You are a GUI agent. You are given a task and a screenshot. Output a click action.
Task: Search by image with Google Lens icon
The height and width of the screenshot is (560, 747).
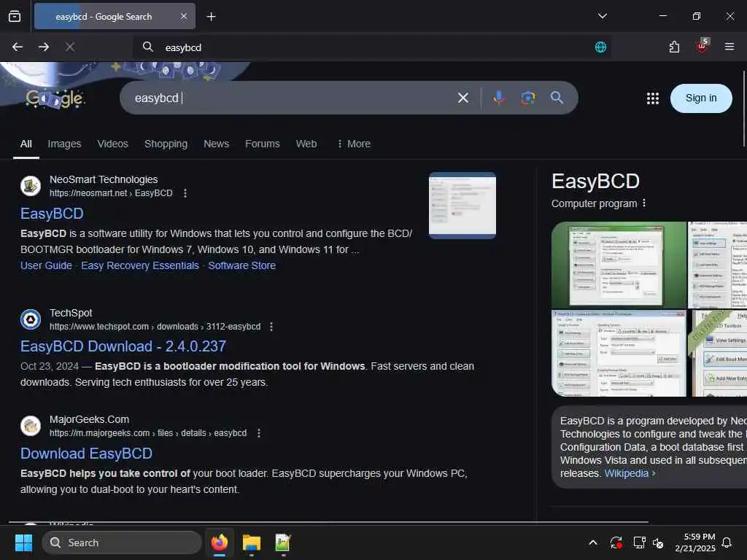click(x=528, y=98)
